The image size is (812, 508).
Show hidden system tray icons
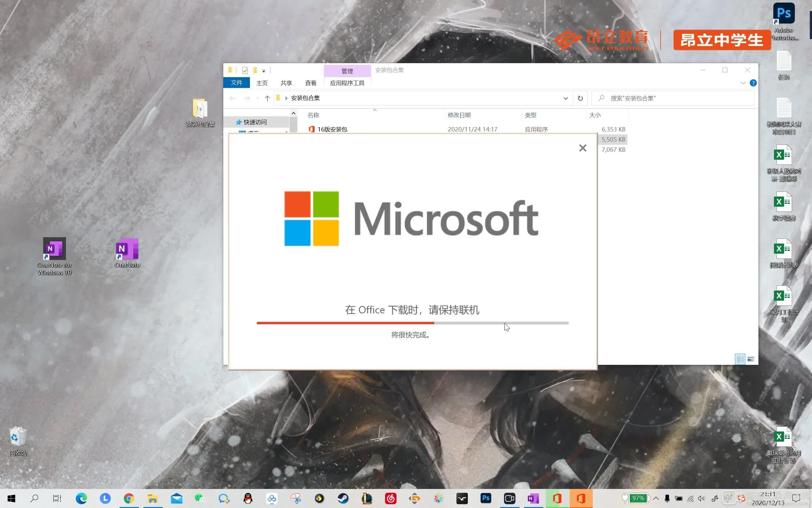[x=656, y=498]
